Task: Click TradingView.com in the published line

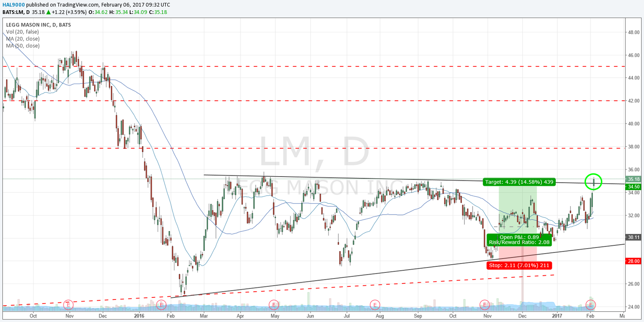Action: coord(78,5)
